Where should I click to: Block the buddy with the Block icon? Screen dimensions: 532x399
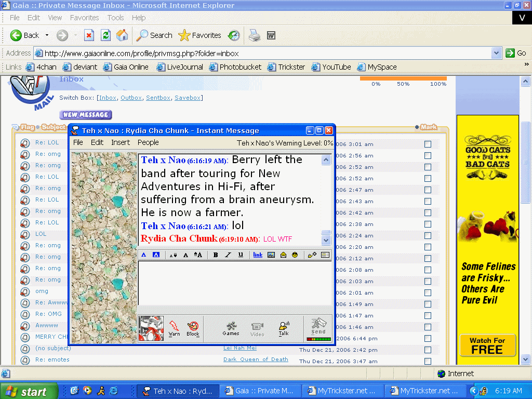tap(193, 328)
